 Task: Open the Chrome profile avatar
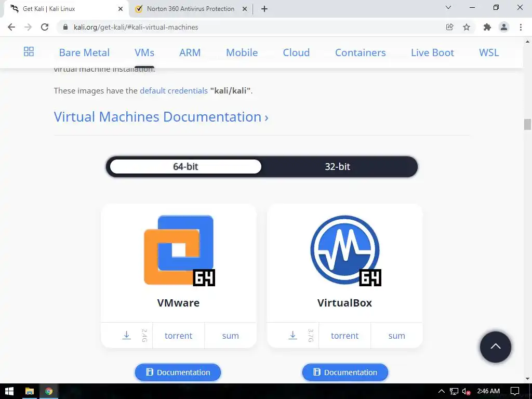point(504,27)
